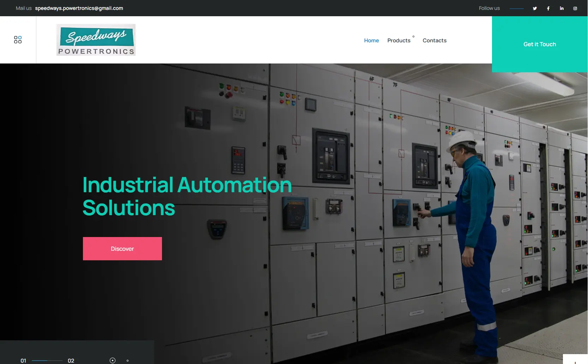Visit the LinkedIn page icon
Image resolution: width=588 pixels, height=364 pixels.
(x=562, y=8)
